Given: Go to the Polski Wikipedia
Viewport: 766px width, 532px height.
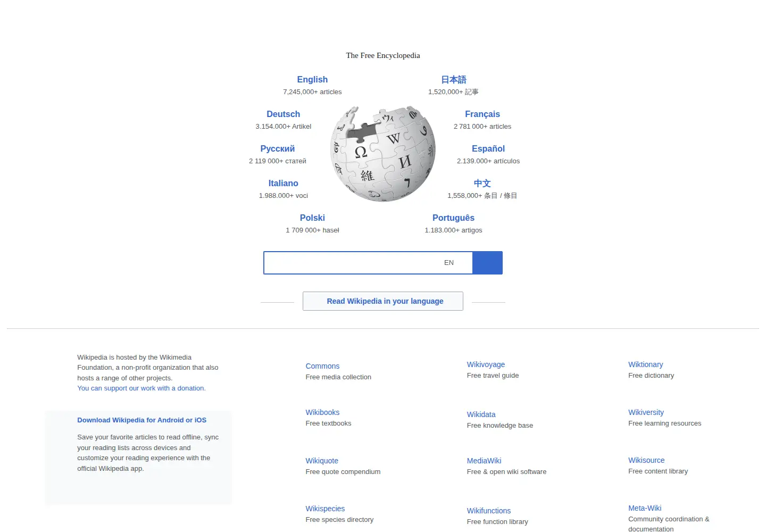Looking at the screenshot, I should tap(312, 218).
